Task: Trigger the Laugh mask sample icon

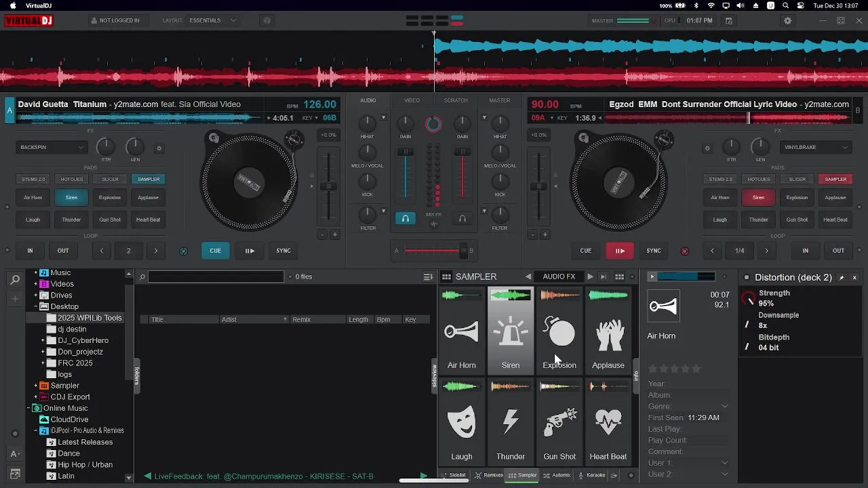Action: pyautogui.click(x=461, y=423)
